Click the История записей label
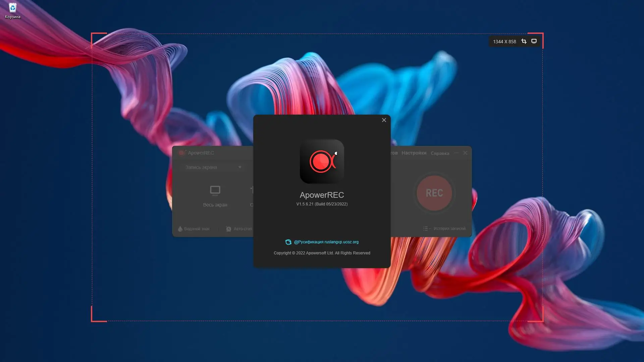This screenshot has height=362, width=644. pos(449,229)
